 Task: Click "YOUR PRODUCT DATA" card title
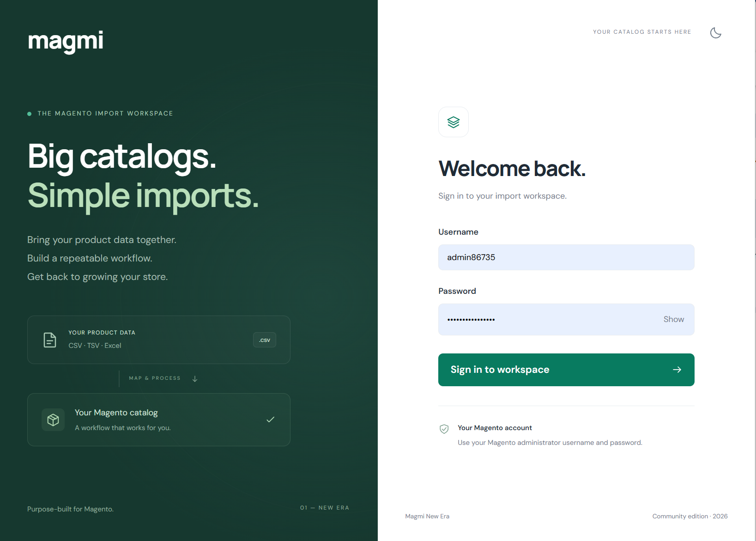pos(102,333)
